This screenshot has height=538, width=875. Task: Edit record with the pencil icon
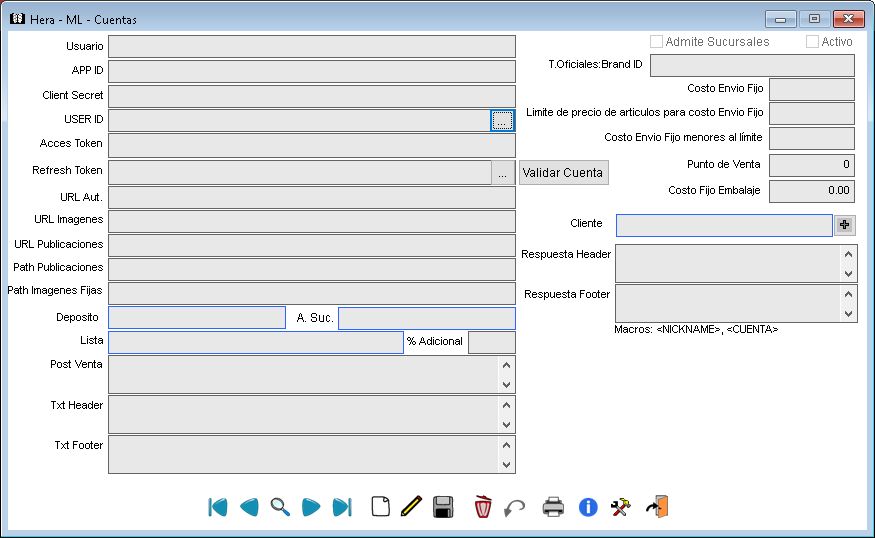411,507
